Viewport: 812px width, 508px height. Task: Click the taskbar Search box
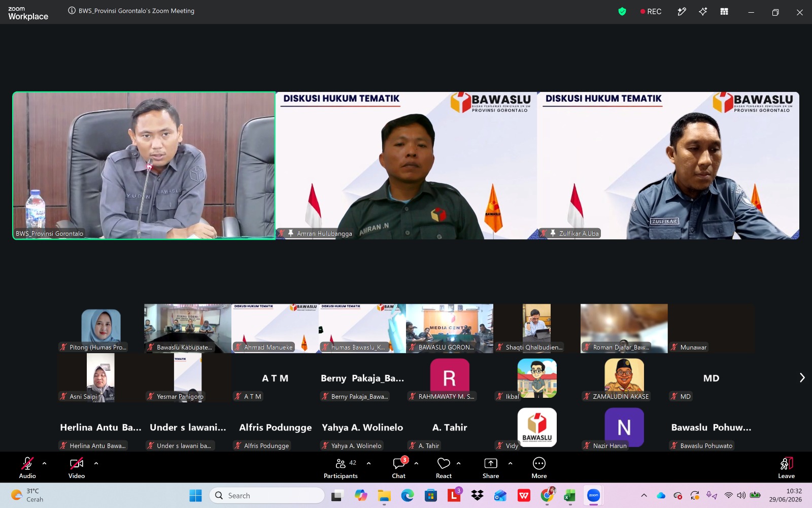[267, 495]
